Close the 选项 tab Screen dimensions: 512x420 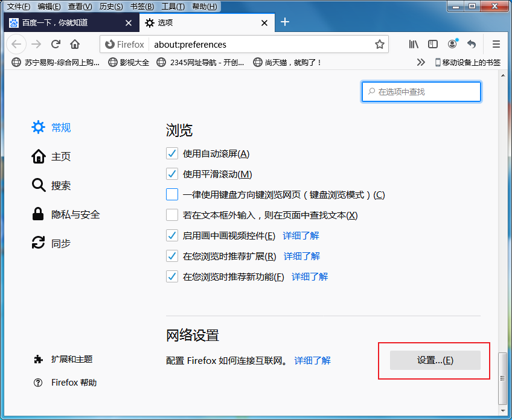click(x=264, y=23)
